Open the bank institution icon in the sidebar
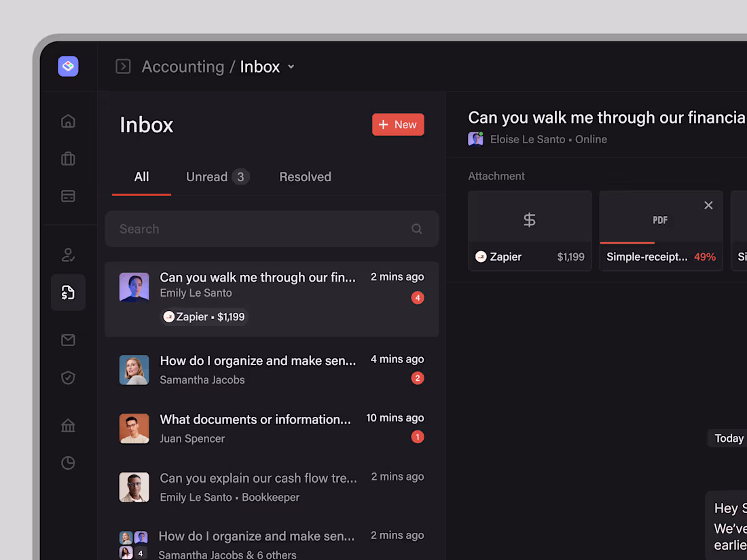Screen dimensions: 747x560 pyautogui.click(x=68, y=425)
